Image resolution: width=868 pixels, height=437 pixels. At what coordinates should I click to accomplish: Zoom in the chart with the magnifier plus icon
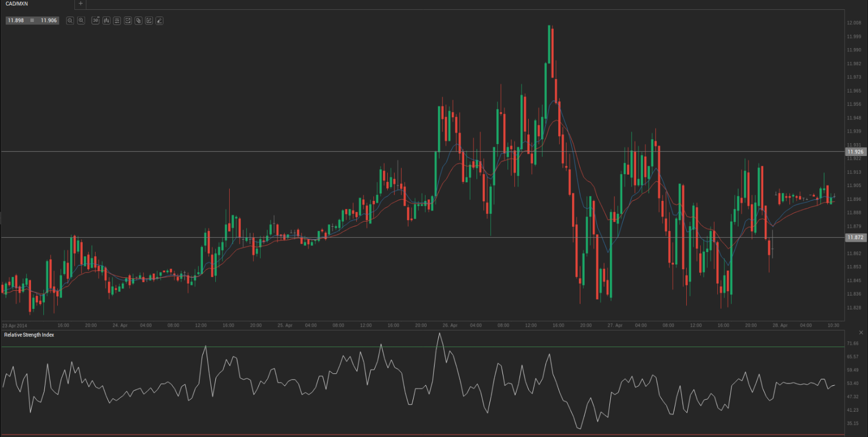click(81, 21)
